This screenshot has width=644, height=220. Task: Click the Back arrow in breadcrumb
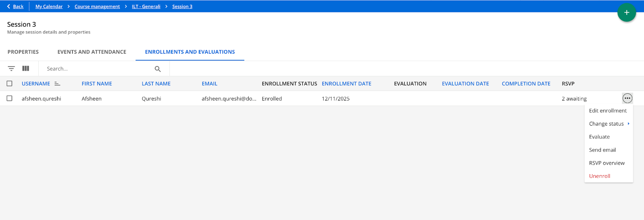tap(9, 6)
